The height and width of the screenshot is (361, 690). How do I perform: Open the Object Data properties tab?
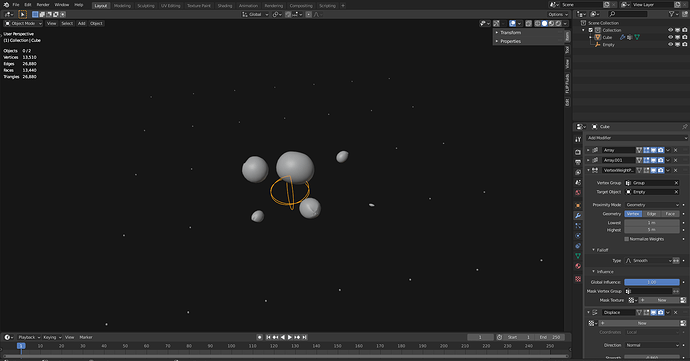coord(578,256)
